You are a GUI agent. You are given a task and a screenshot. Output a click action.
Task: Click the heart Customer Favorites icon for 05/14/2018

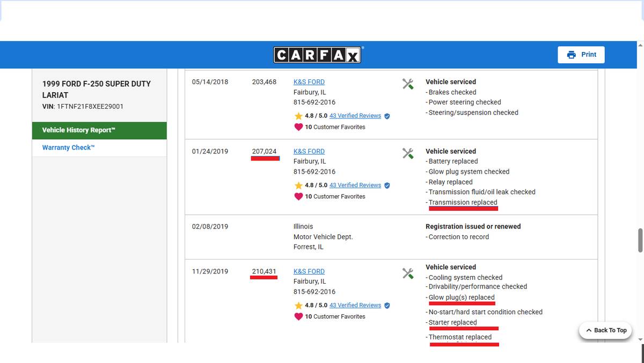pos(298,127)
